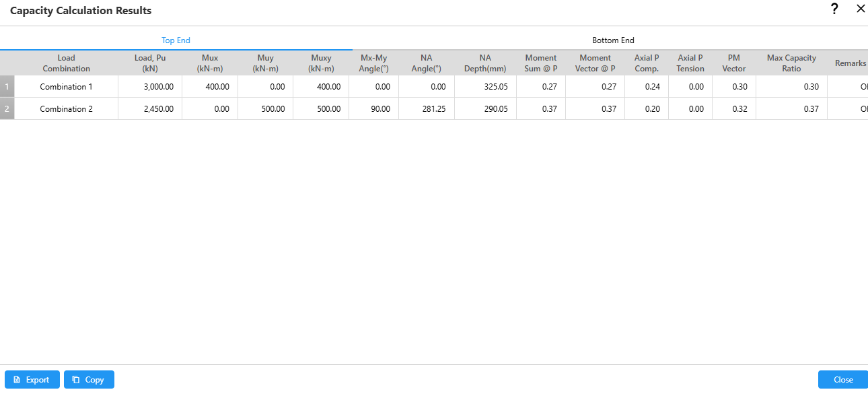Select the Top End tab
The image size is (868, 396).
pos(176,40)
